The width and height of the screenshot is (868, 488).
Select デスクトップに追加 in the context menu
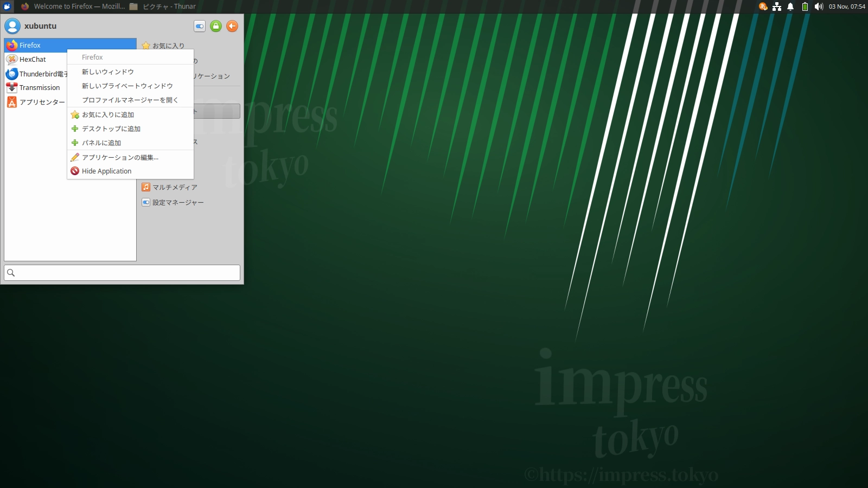[130, 129]
